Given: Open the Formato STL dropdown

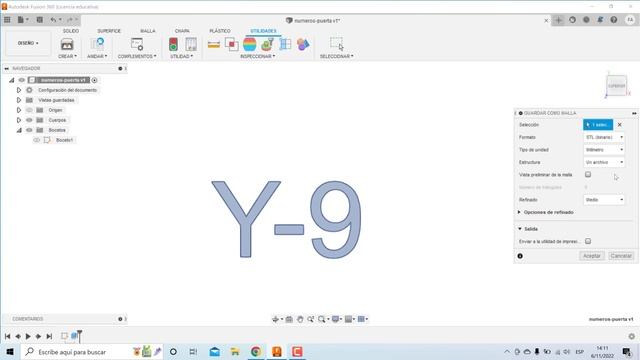Looking at the screenshot, I should [x=604, y=137].
